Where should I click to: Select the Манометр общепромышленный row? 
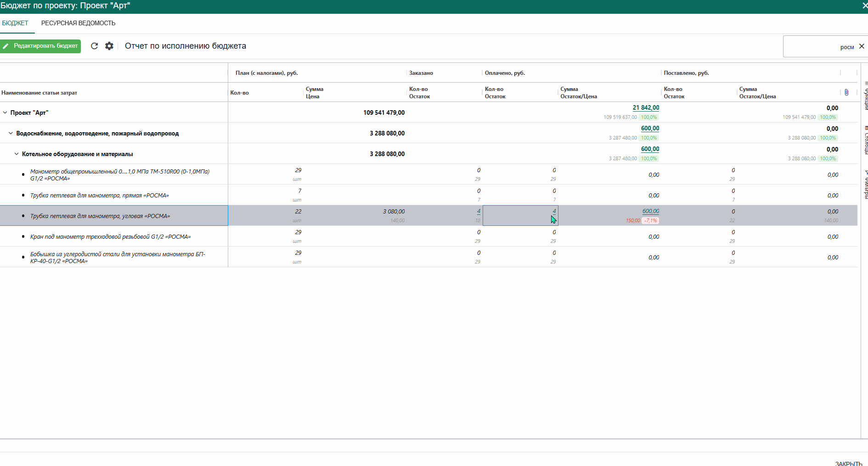(119, 174)
